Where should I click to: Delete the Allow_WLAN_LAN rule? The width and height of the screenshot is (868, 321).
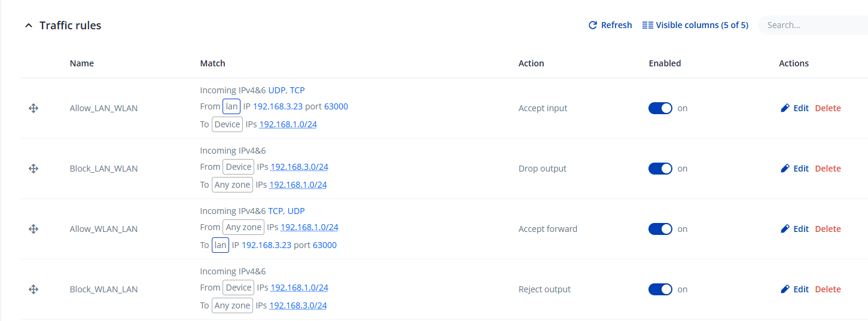pos(828,229)
